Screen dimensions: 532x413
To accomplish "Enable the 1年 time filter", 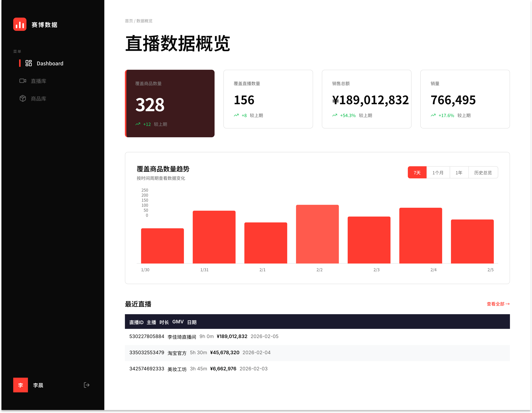I will (459, 172).
